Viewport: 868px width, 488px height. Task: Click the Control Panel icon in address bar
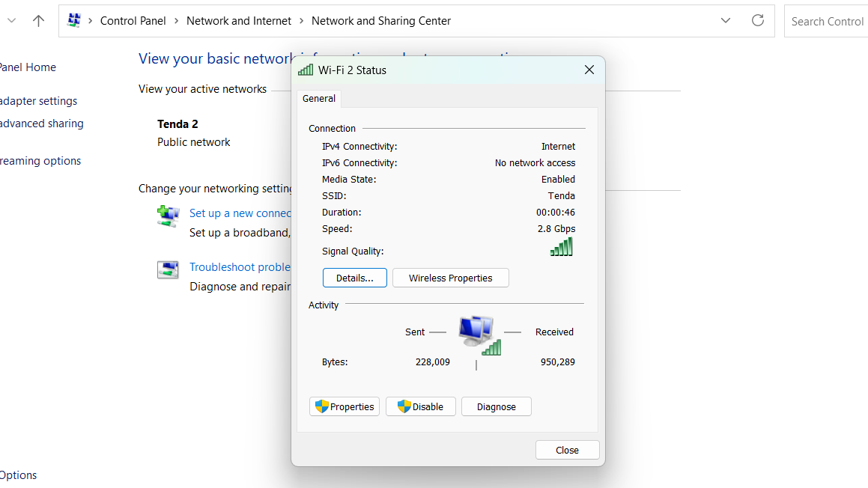(74, 20)
